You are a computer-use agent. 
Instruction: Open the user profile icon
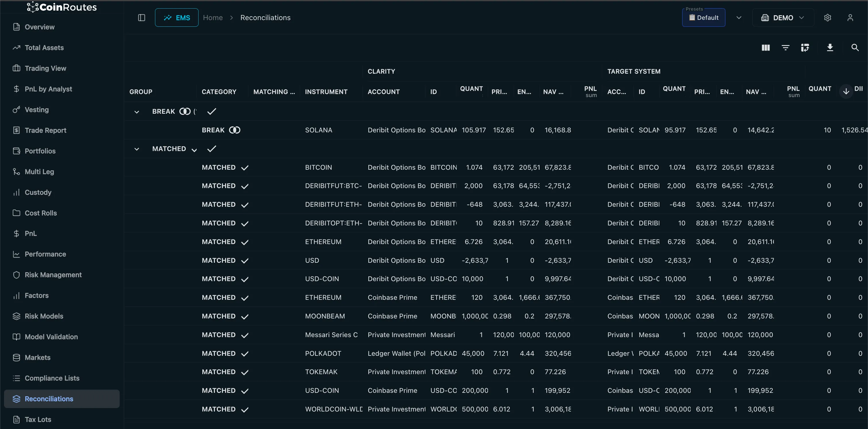(850, 18)
